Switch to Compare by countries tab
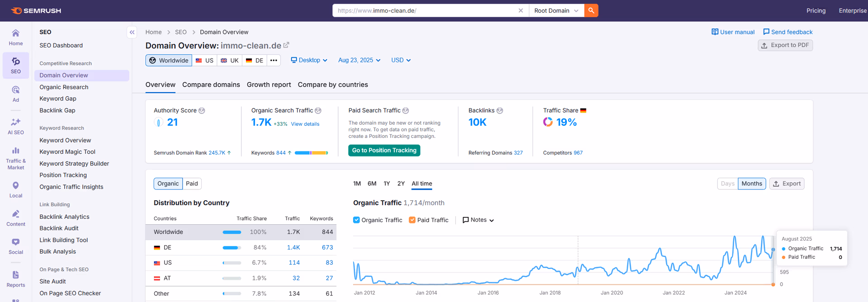This screenshot has height=302, width=868. coord(333,85)
